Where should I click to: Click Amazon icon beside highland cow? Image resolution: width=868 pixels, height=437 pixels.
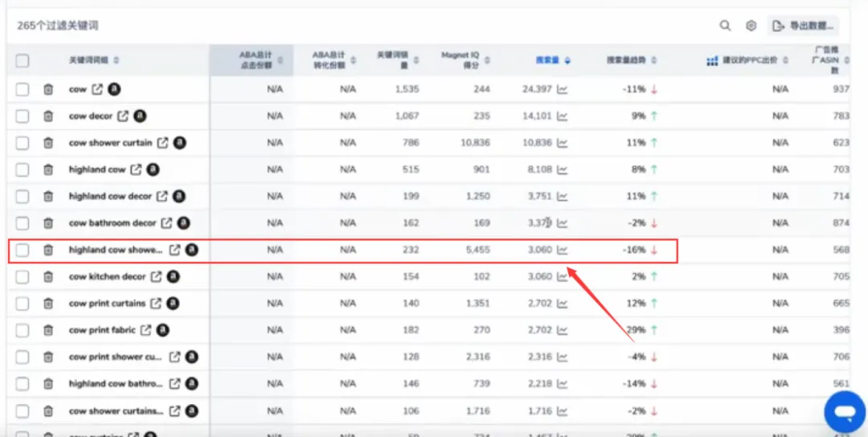(153, 169)
